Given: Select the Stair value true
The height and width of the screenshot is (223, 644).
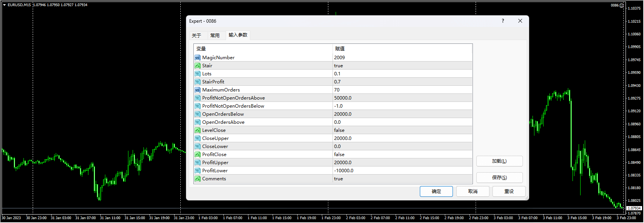Looking at the screenshot, I should (338, 66).
